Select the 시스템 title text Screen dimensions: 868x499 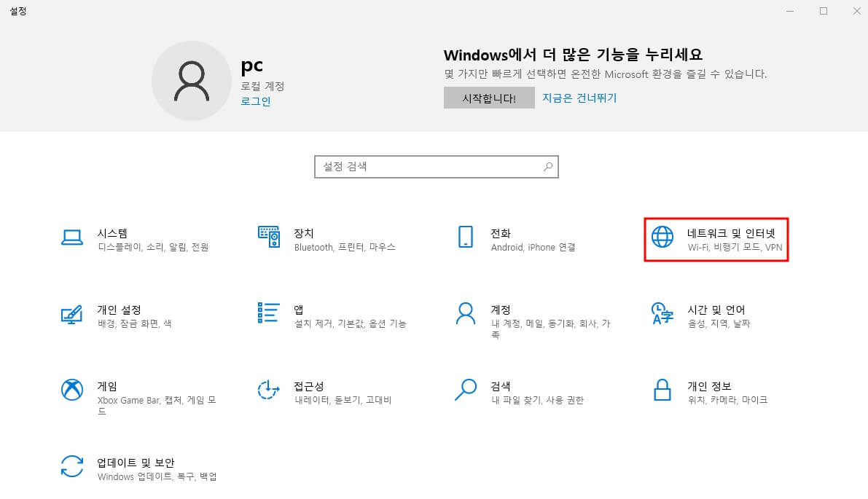(112, 233)
